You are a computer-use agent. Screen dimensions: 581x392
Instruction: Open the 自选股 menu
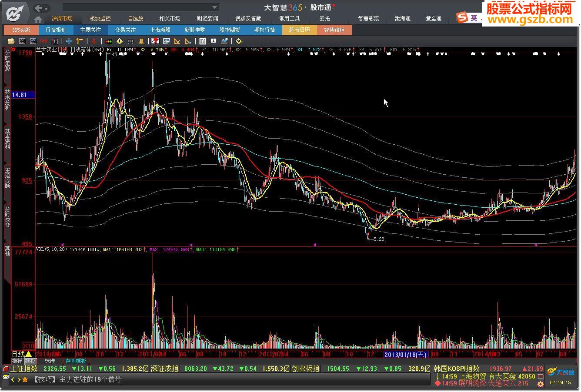click(x=136, y=19)
